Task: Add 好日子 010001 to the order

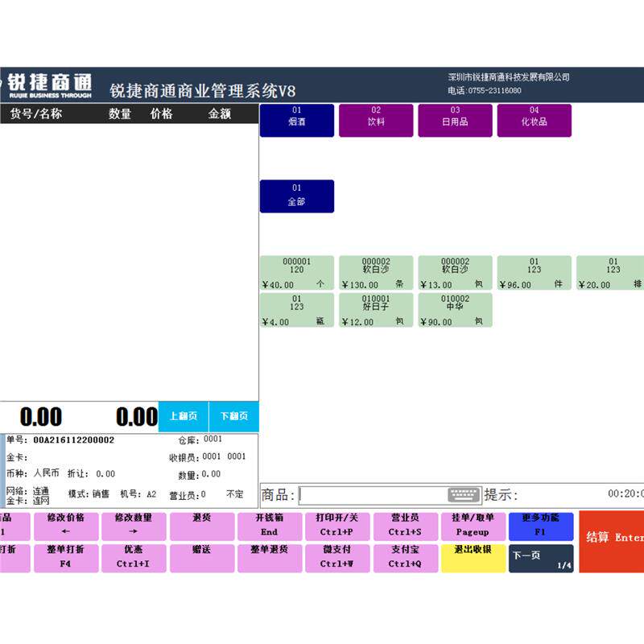Action: (376, 310)
